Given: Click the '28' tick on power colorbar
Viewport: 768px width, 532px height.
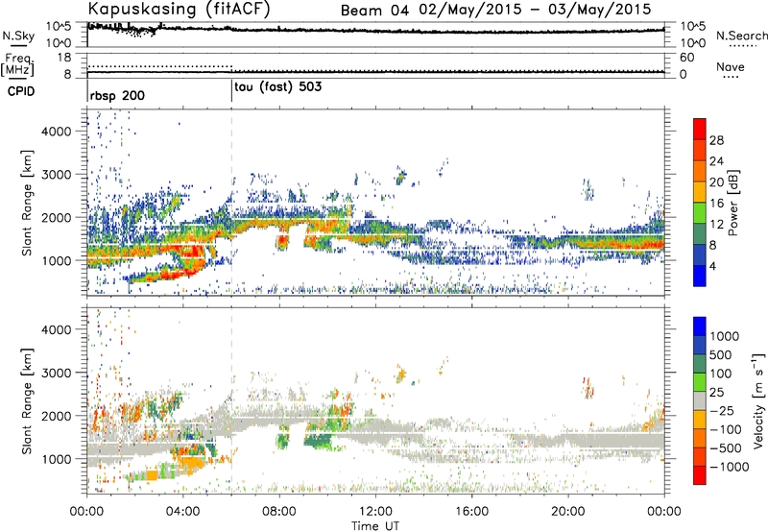Looking at the screenshot, I should tap(716, 140).
